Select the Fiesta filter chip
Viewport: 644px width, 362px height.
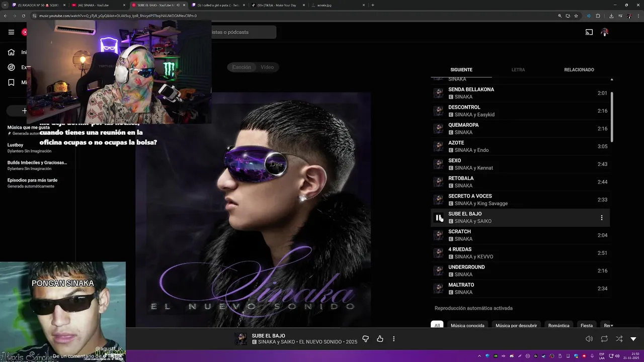click(587, 325)
